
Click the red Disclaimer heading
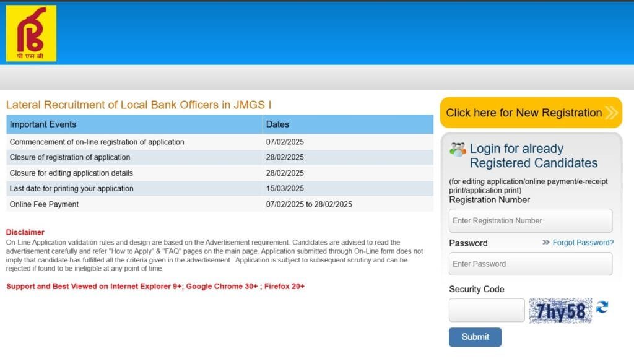click(25, 232)
